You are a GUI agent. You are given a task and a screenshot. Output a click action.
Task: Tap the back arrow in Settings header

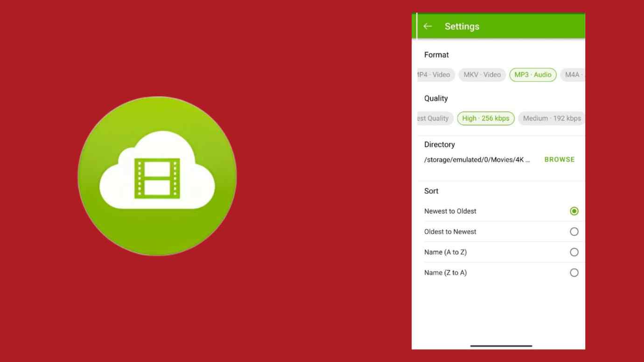[427, 27]
